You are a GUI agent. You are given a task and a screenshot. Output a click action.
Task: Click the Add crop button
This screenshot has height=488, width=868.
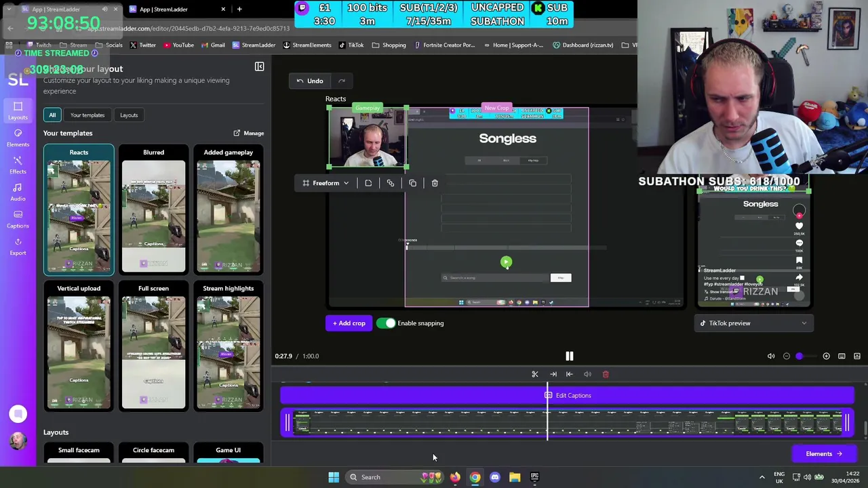click(349, 323)
